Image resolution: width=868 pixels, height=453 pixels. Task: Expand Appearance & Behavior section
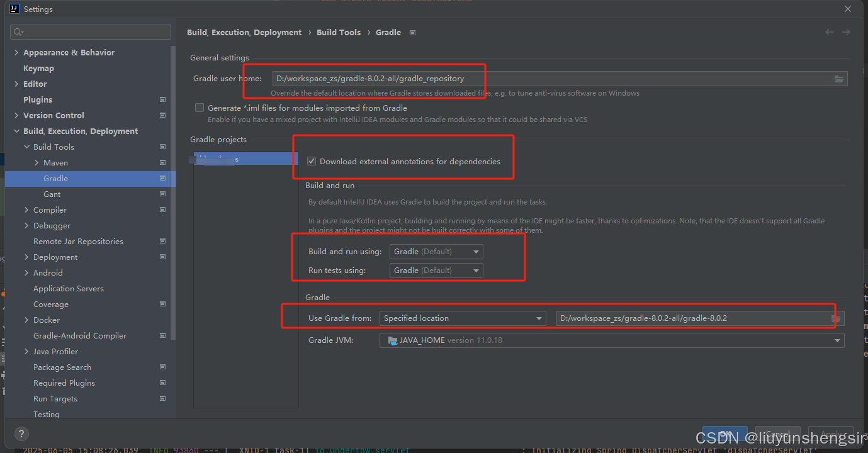[16, 52]
